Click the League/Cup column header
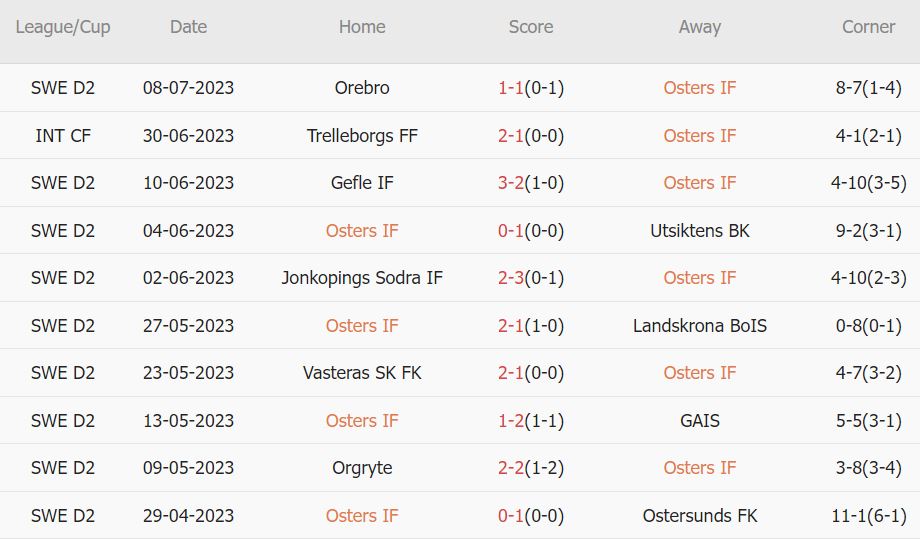The height and width of the screenshot is (539, 920). (63, 27)
